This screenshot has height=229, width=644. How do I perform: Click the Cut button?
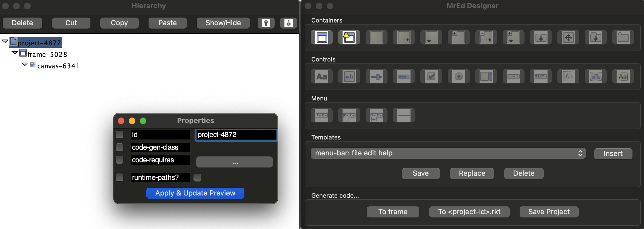pyautogui.click(x=71, y=23)
